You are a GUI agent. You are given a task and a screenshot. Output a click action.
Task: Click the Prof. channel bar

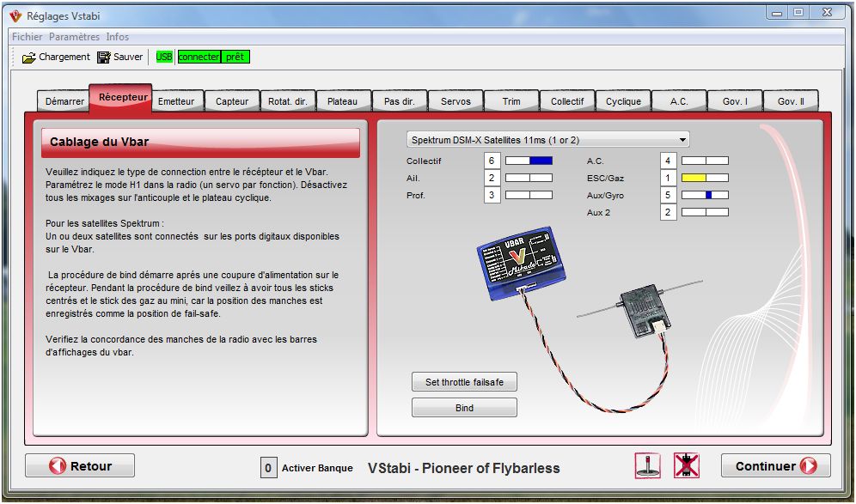[529, 195]
